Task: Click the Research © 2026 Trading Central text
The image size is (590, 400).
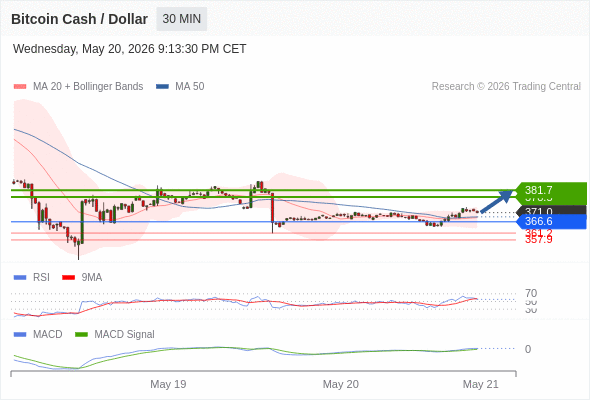Action: [506, 87]
